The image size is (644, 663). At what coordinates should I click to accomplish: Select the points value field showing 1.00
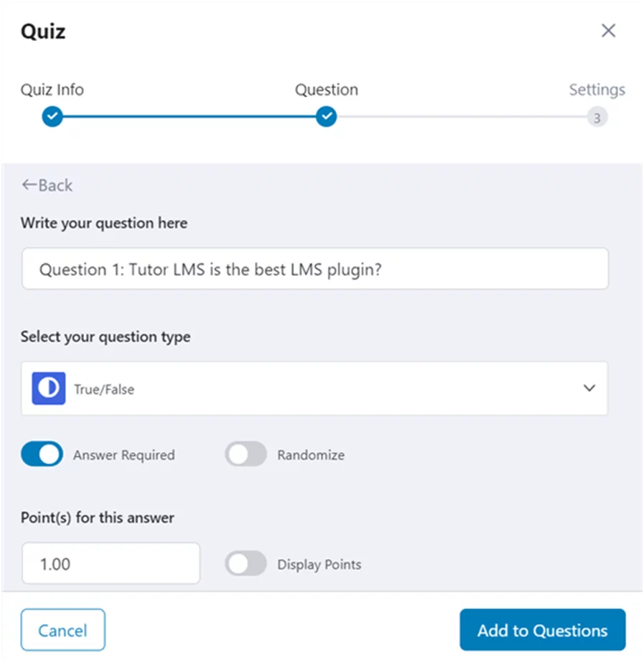[111, 563]
